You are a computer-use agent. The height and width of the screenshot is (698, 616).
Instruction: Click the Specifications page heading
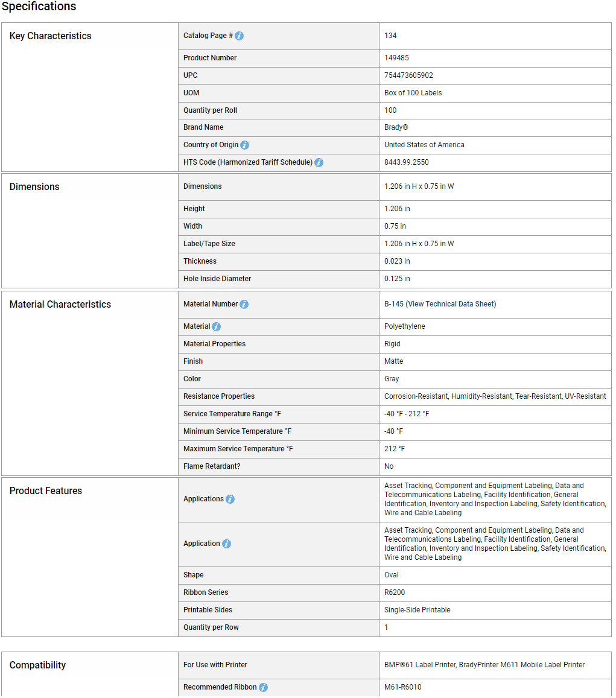39,6
